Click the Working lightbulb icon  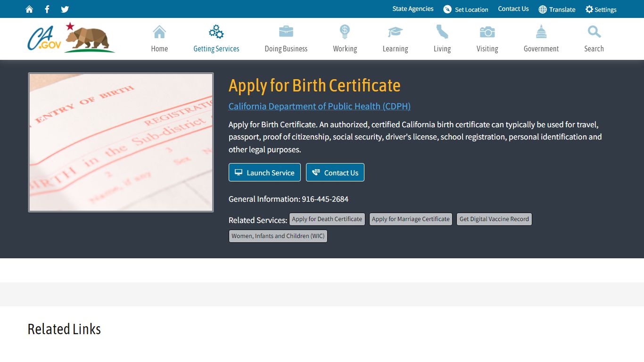pyautogui.click(x=345, y=32)
